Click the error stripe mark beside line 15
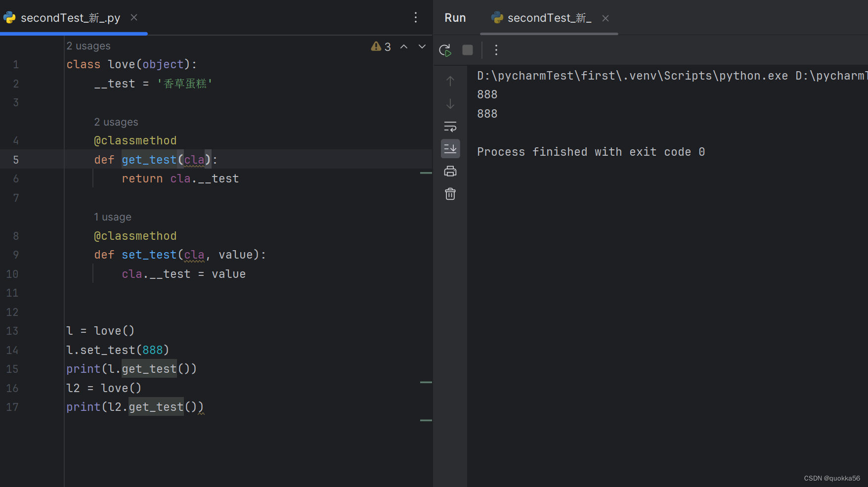The width and height of the screenshot is (868, 487). click(x=426, y=382)
